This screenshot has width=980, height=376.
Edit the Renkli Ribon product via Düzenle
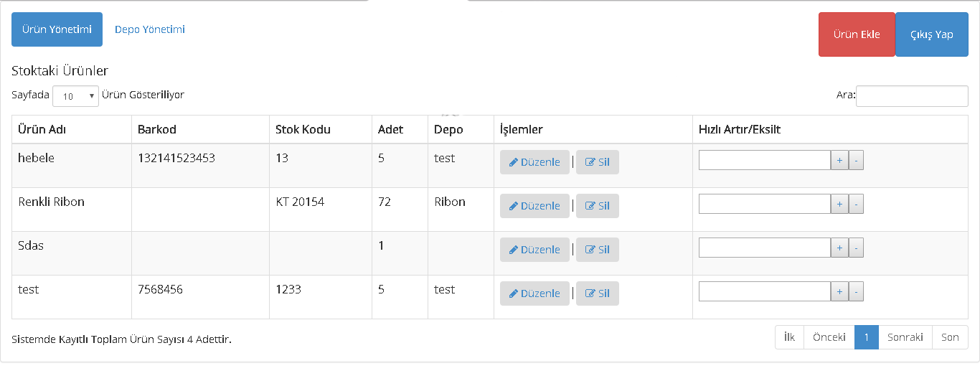(534, 206)
